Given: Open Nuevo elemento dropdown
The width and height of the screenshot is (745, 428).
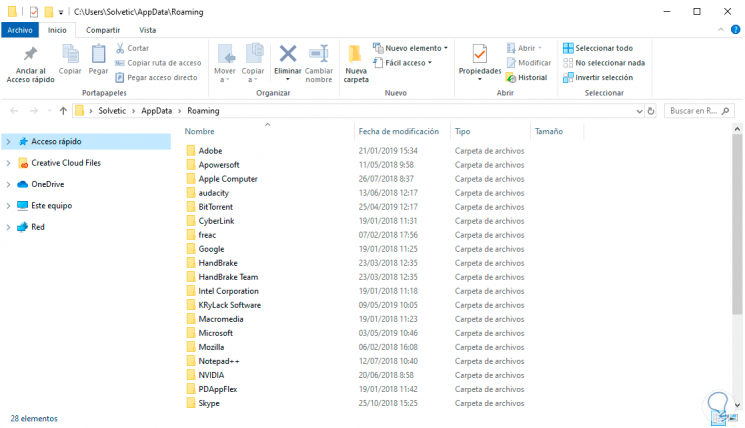Looking at the screenshot, I should coord(411,48).
